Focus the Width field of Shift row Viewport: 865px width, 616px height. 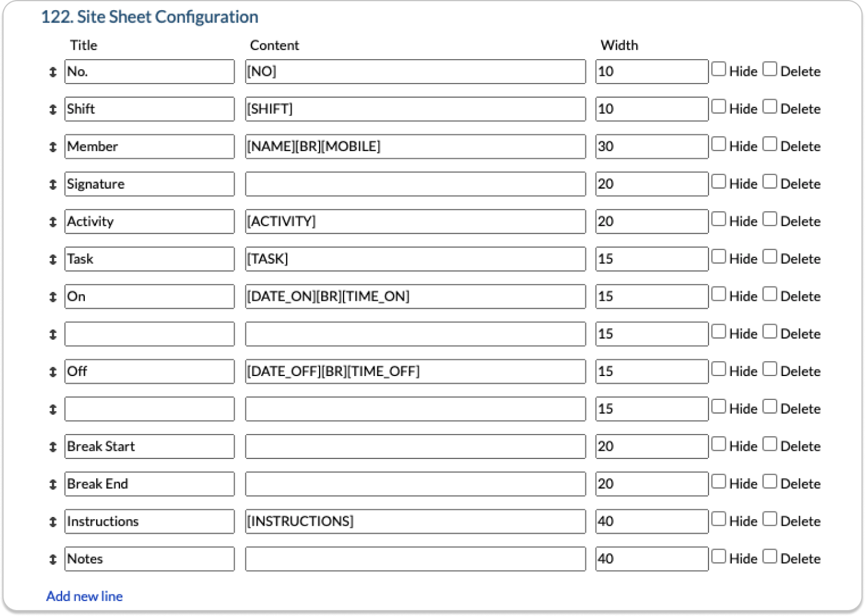651,109
